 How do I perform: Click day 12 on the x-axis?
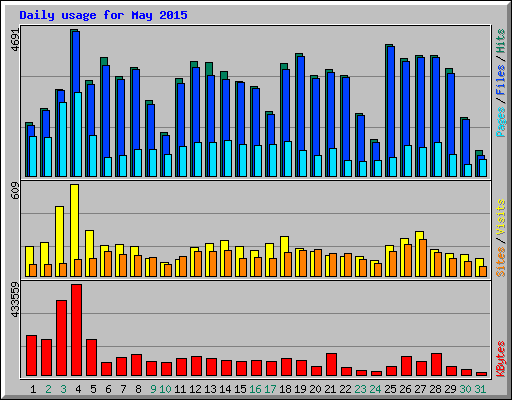(195, 389)
